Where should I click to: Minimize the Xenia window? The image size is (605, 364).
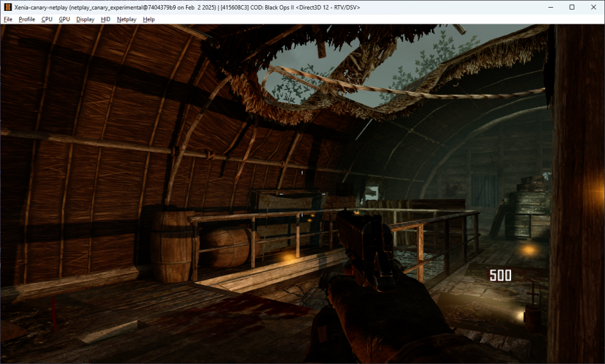[x=551, y=7]
